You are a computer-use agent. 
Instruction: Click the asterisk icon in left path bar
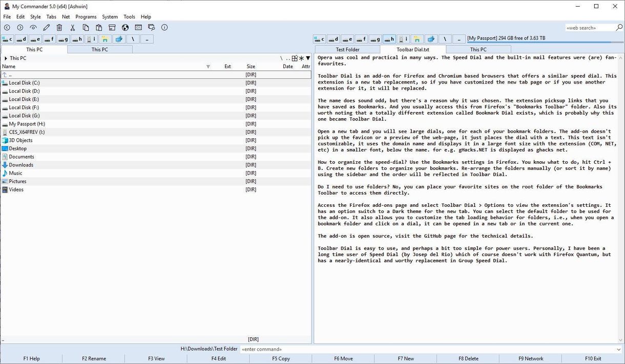point(301,58)
